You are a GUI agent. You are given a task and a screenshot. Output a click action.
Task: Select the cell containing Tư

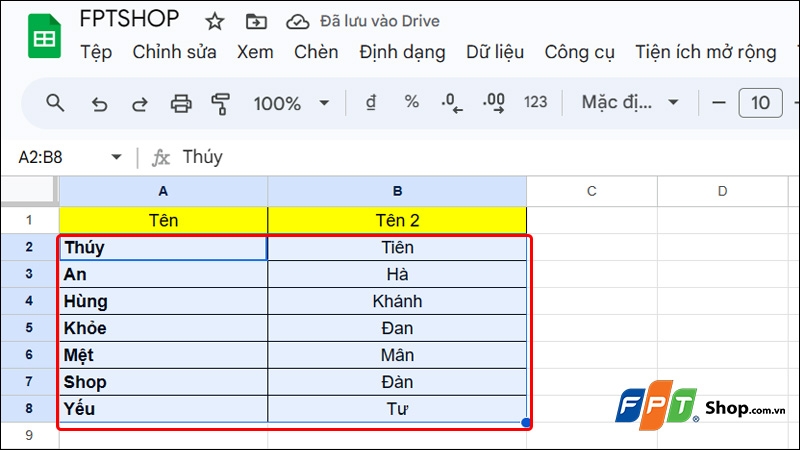397,409
